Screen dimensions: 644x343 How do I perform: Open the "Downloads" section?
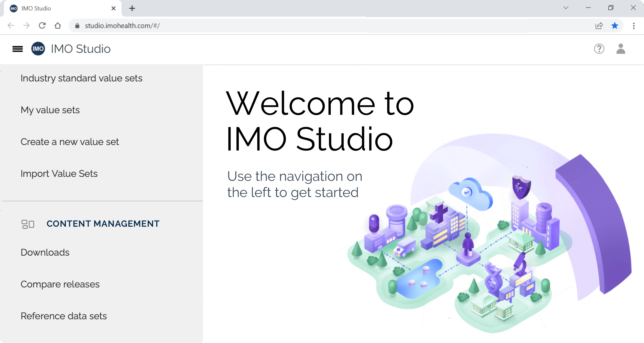point(45,252)
